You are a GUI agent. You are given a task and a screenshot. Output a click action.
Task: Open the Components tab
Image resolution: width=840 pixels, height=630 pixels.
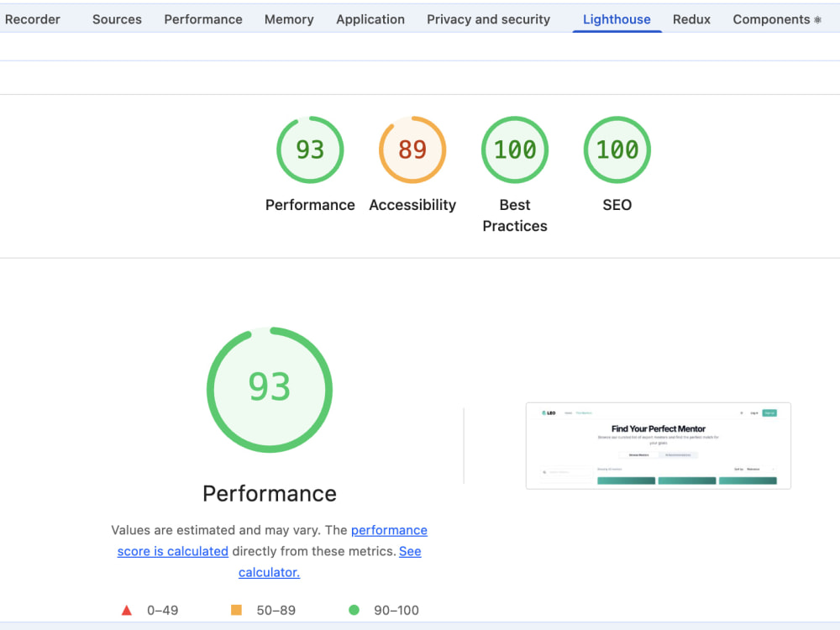click(771, 19)
